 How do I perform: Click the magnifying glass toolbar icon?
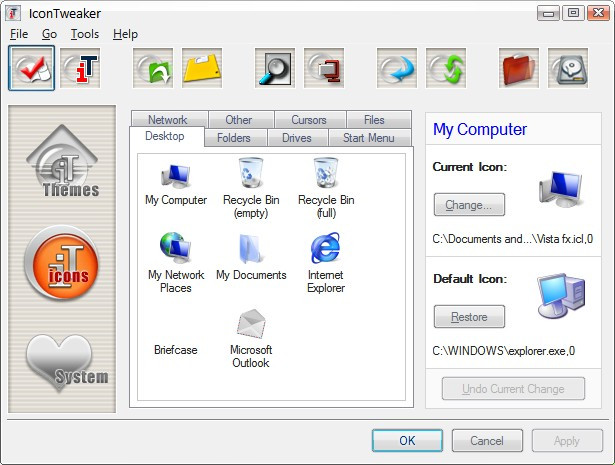tap(275, 68)
